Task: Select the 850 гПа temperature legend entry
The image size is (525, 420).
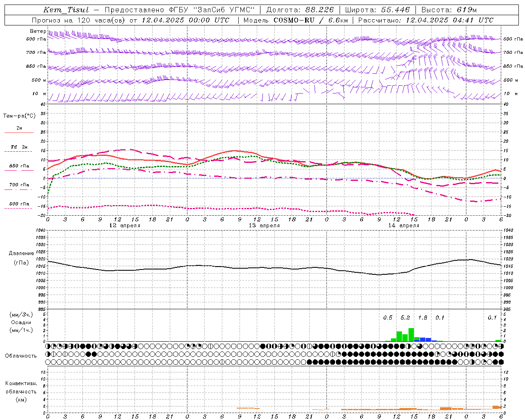Action: 19,166
